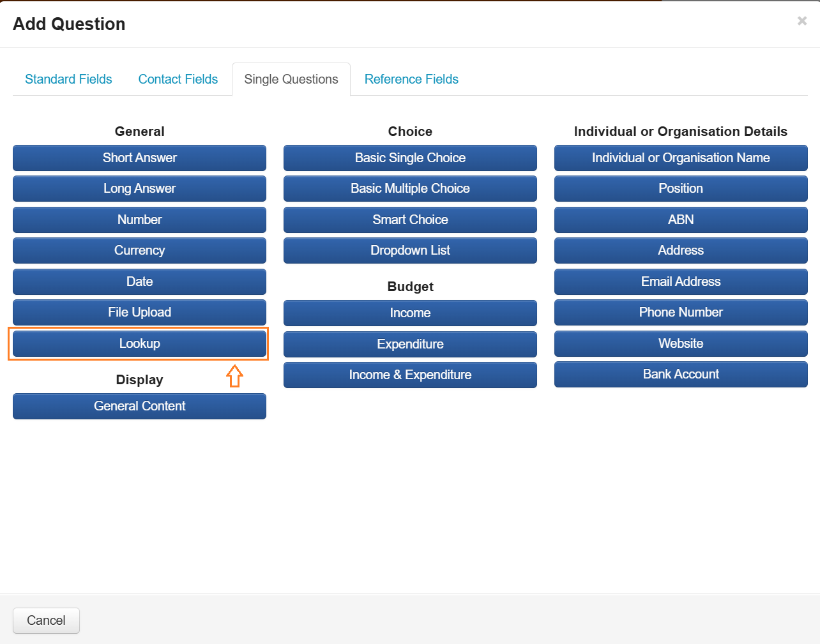
Task: Click the Currency question button
Action: (139, 250)
